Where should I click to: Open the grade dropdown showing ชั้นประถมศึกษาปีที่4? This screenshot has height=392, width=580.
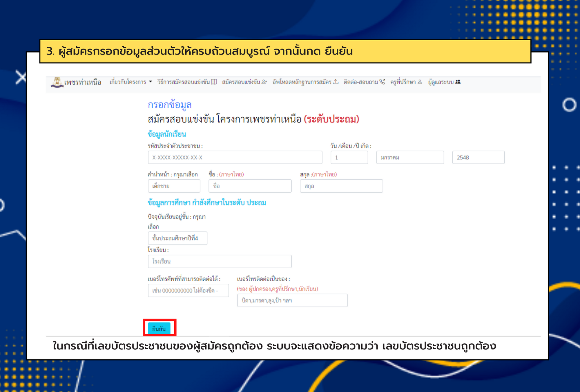(x=177, y=238)
